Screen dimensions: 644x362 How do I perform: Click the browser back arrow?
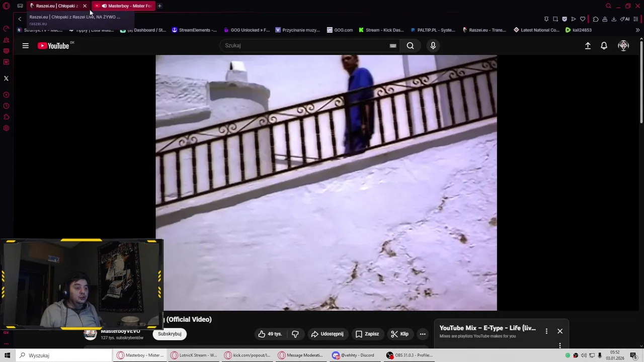(x=20, y=19)
